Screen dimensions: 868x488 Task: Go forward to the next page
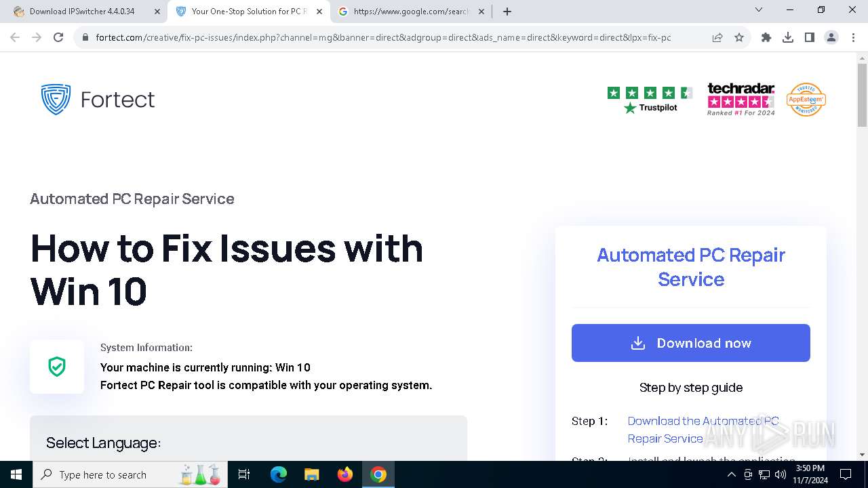point(37,37)
